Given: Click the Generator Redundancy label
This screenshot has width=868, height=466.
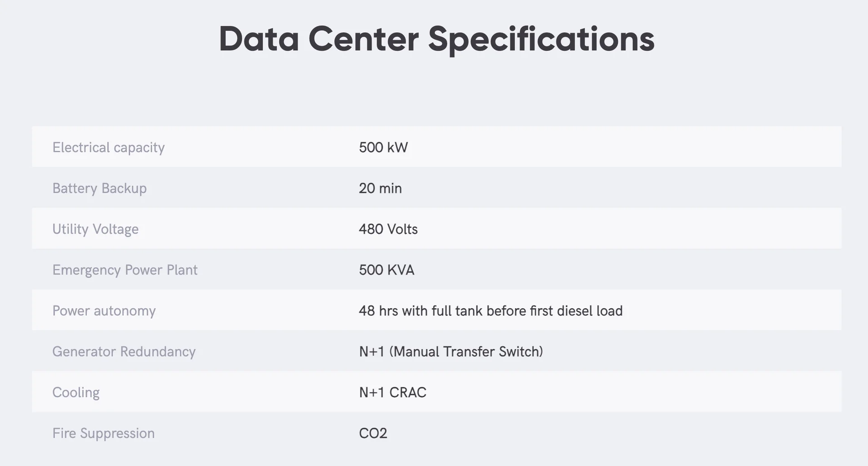Looking at the screenshot, I should [x=124, y=352].
